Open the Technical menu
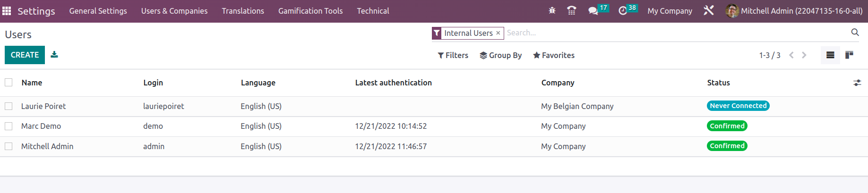The width and height of the screenshot is (868, 193). (373, 11)
